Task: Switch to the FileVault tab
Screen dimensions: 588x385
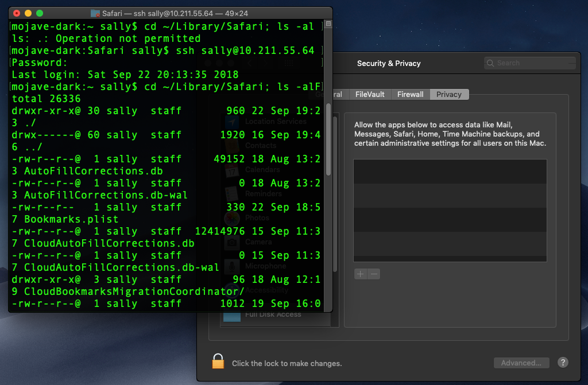Action: click(369, 95)
